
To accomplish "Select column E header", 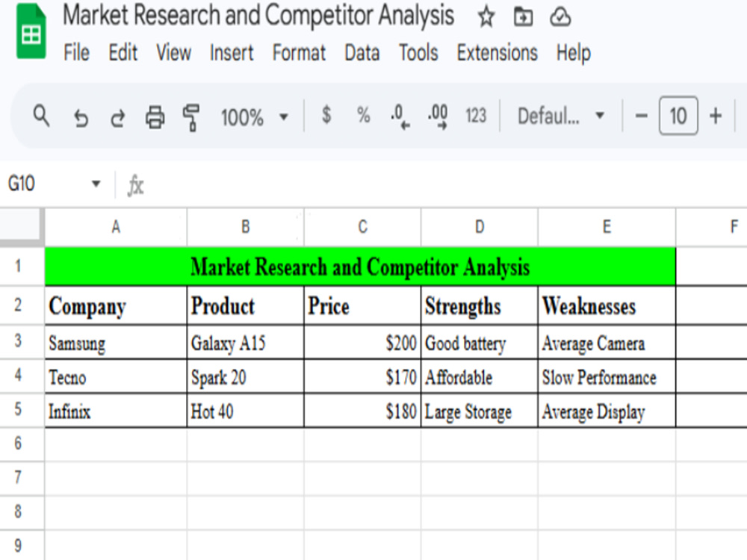I will 607,227.
